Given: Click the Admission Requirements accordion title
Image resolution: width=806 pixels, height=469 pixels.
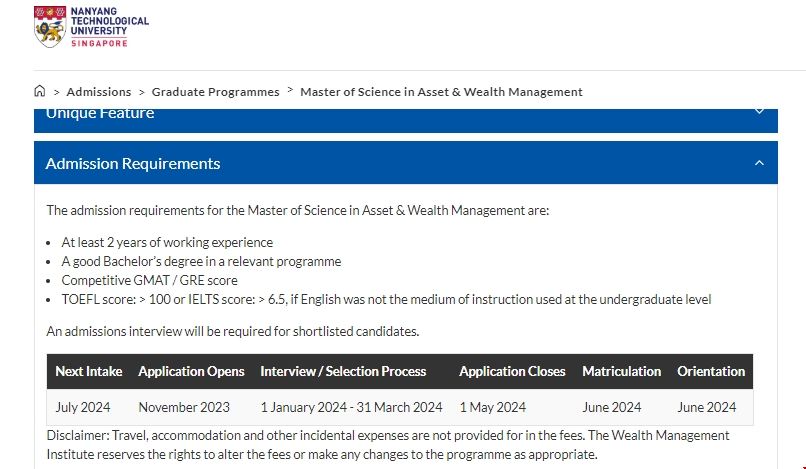Looking at the screenshot, I should coord(133,163).
